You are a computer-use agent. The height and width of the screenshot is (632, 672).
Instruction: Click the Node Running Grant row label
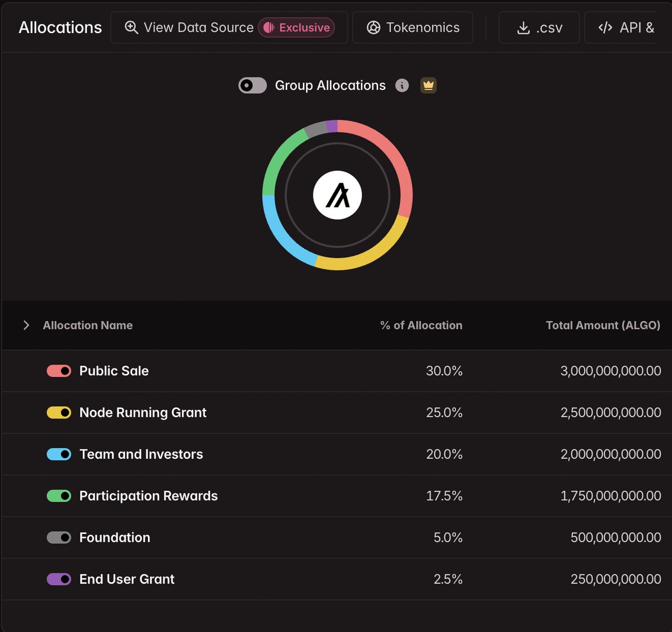(143, 413)
